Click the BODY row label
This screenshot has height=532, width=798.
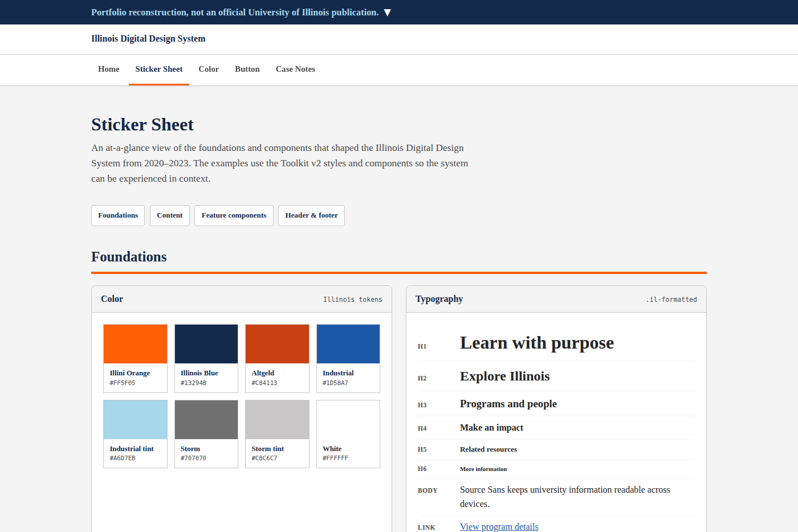pos(427,490)
